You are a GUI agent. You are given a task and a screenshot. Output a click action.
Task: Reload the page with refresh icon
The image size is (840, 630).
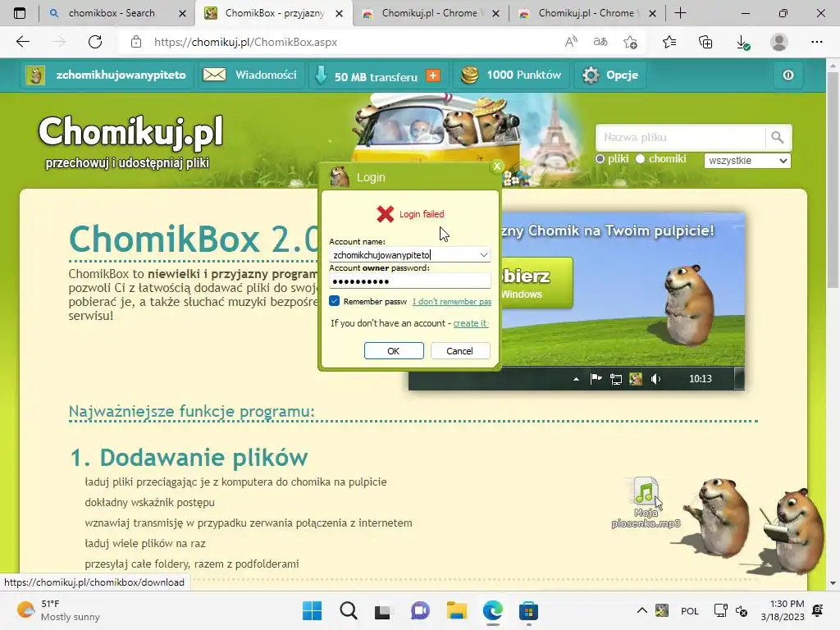[x=95, y=42]
